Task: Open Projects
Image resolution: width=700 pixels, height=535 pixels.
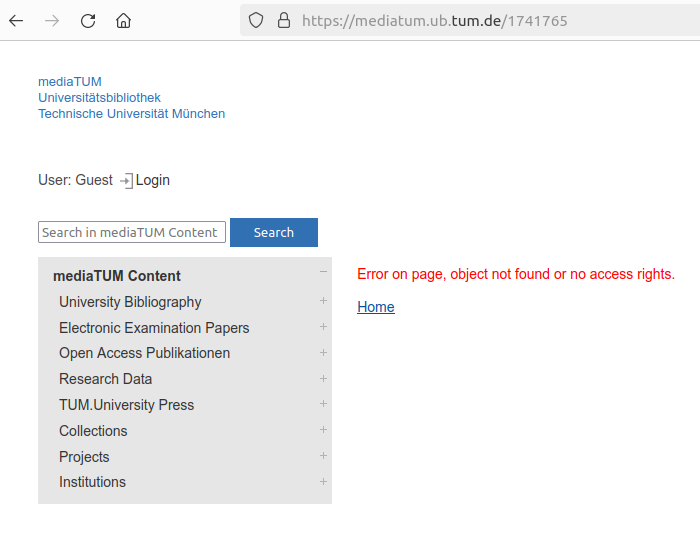Action: pyautogui.click(x=84, y=457)
